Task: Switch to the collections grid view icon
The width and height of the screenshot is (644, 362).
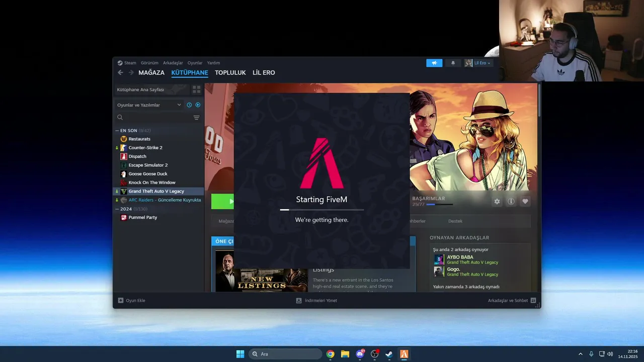Action: point(196,89)
